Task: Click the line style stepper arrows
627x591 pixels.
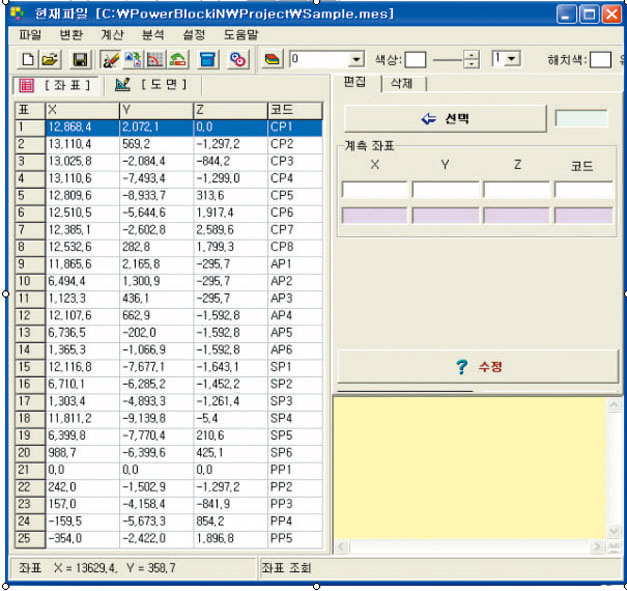Action: (x=472, y=60)
